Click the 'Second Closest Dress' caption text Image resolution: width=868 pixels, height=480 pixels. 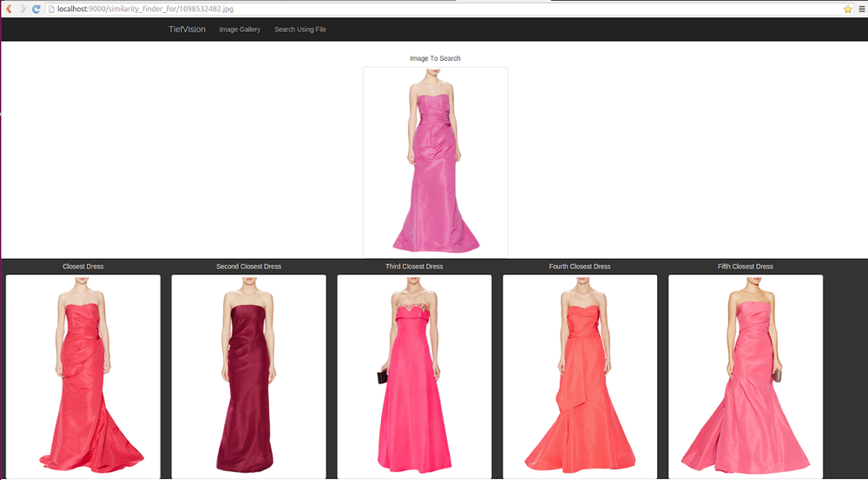tap(249, 266)
